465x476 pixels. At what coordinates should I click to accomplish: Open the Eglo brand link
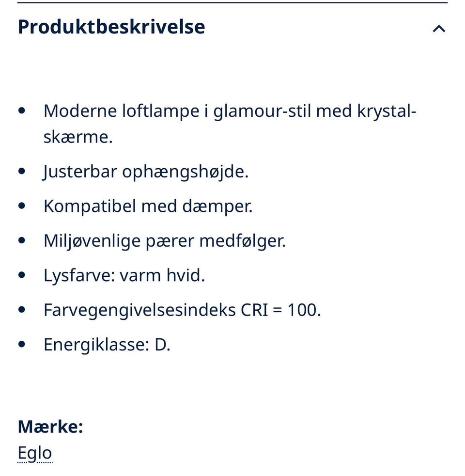pos(34,452)
